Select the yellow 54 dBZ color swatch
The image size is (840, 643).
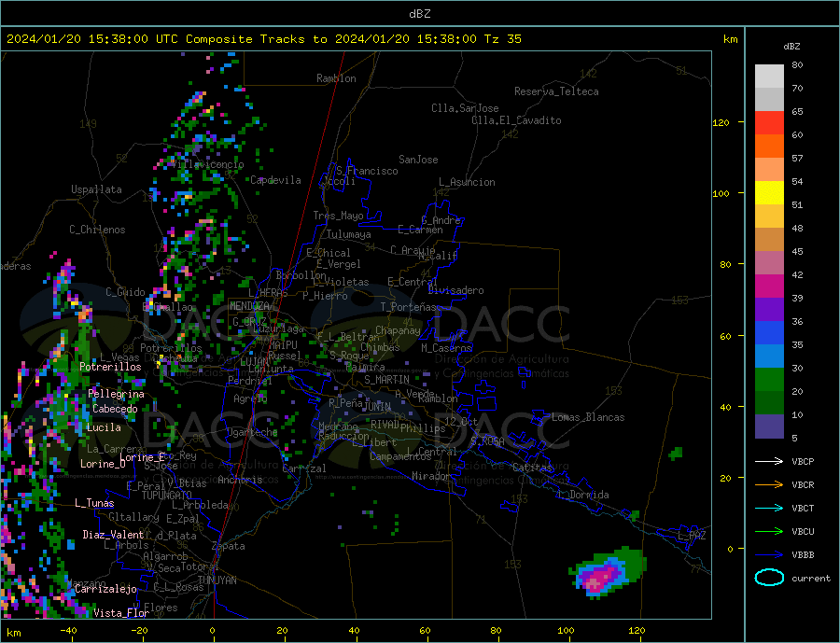tap(769, 193)
